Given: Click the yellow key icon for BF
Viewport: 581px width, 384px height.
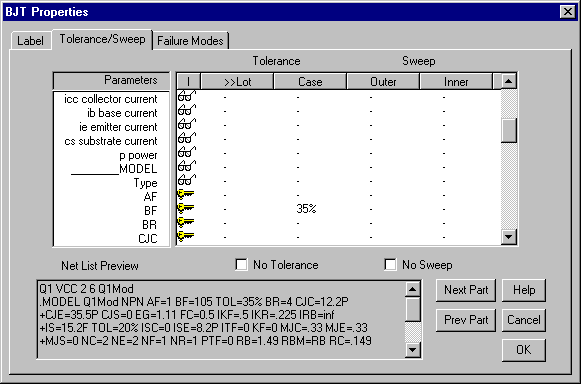Looking at the screenshot, I should 186,208.
